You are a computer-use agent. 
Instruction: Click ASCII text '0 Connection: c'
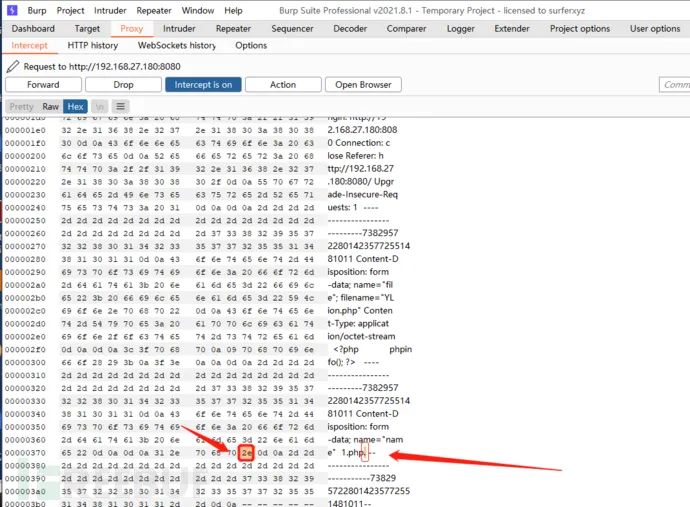(359, 143)
